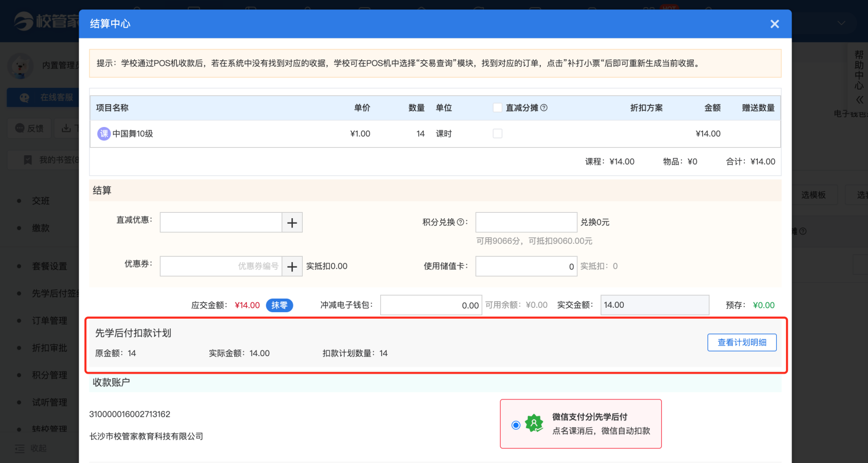Click help icon next to 积分兑换
This screenshot has height=463, width=868.
coord(461,222)
